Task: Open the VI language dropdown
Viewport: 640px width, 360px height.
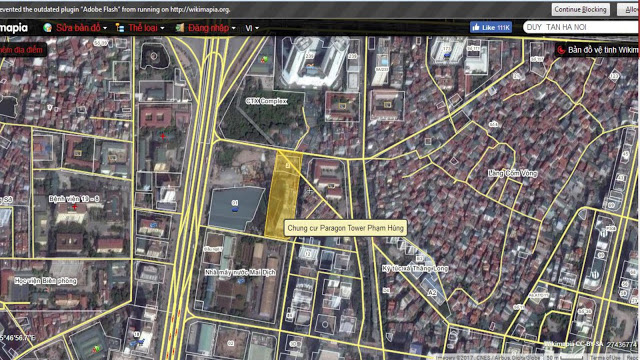Action: [x=252, y=28]
